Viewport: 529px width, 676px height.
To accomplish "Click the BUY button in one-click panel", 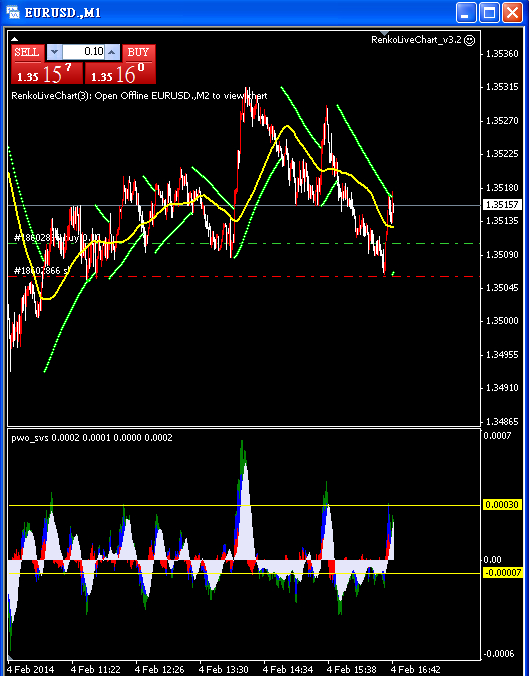I will point(138,53).
